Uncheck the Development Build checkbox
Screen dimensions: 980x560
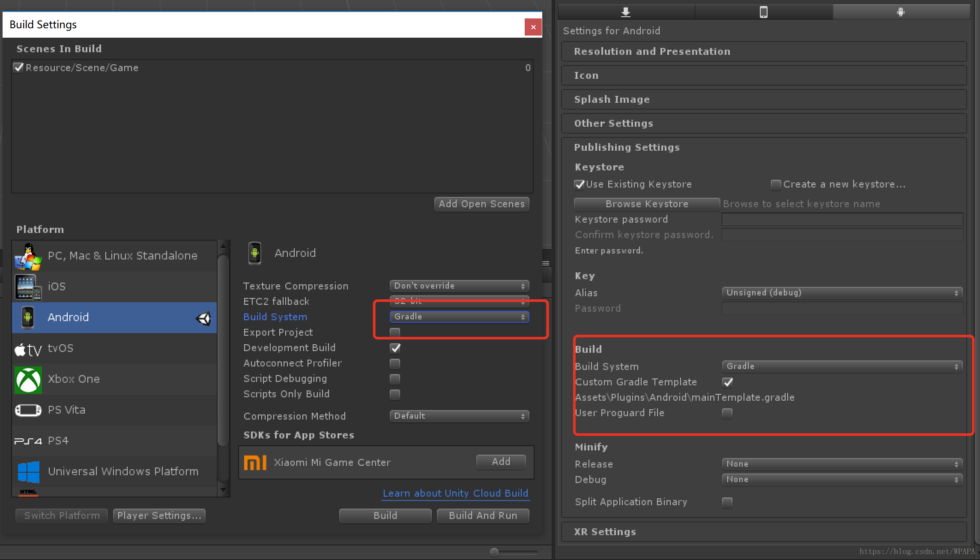395,348
